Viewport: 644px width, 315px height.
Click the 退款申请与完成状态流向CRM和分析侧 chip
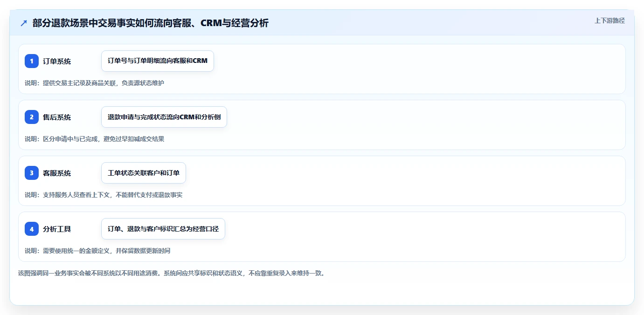click(x=164, y=117)
